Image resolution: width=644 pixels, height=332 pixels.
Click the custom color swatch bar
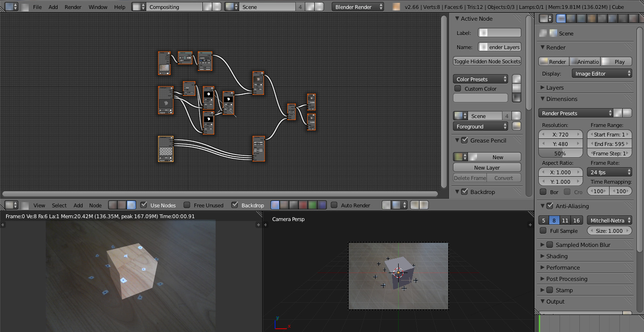click(480, 98)
